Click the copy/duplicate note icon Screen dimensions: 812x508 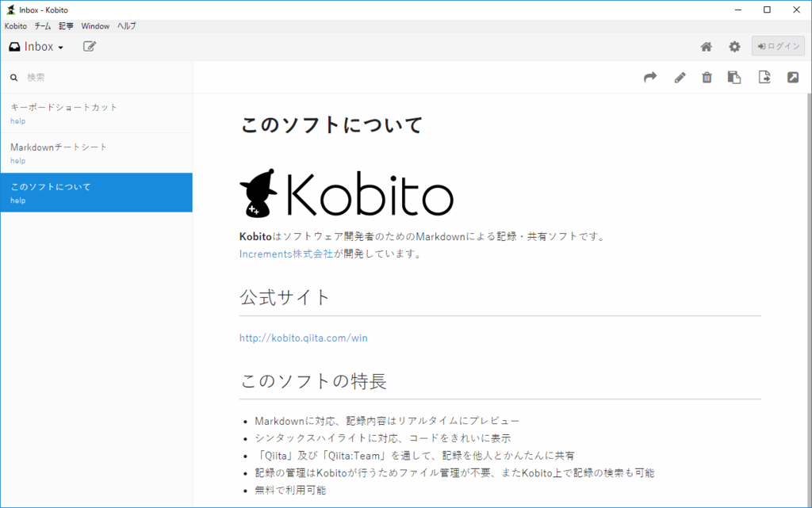pos(734,77)
